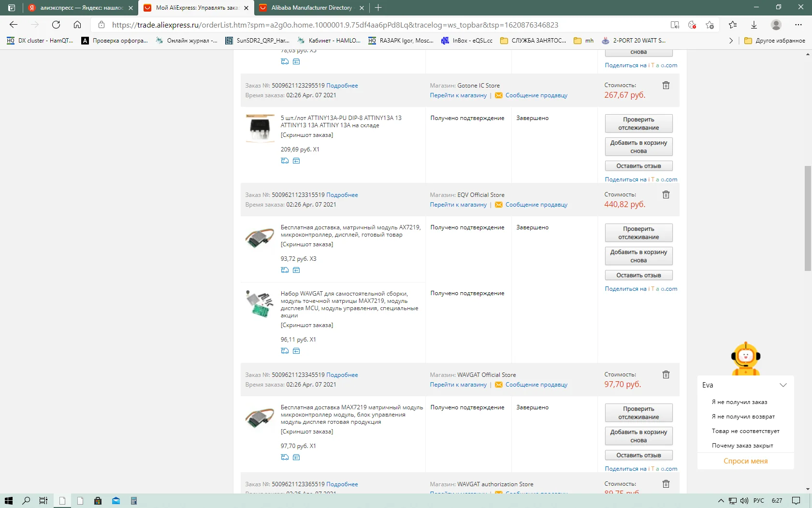
Task: Delete WAVGAT authorization Store order with trash icon
Action: 666,484
